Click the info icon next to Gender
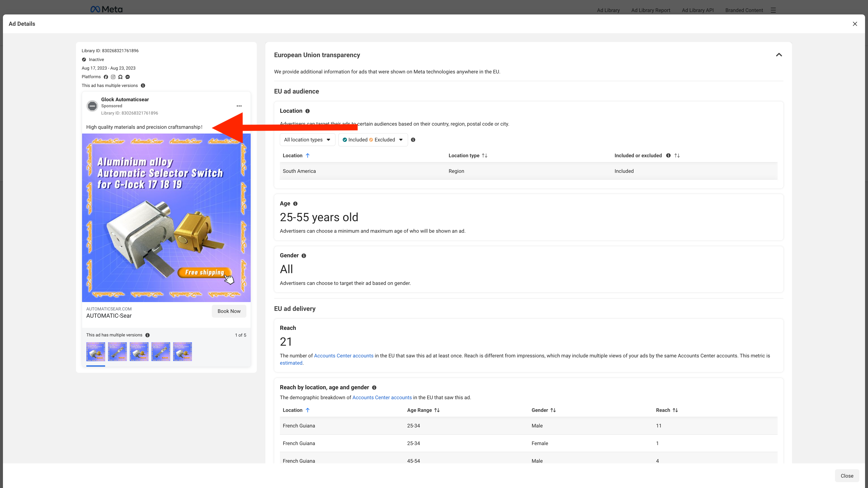Image resolution: width=868 pixels, height=488 pixels. point(304,256)
